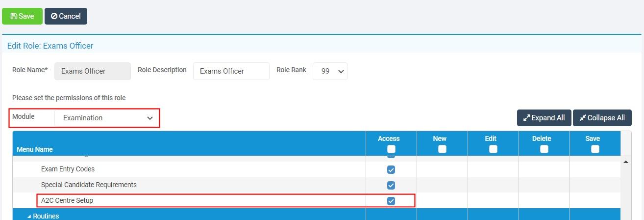Toggle the Access column header checkbox
644x220 pixels.
click(391, 149)
